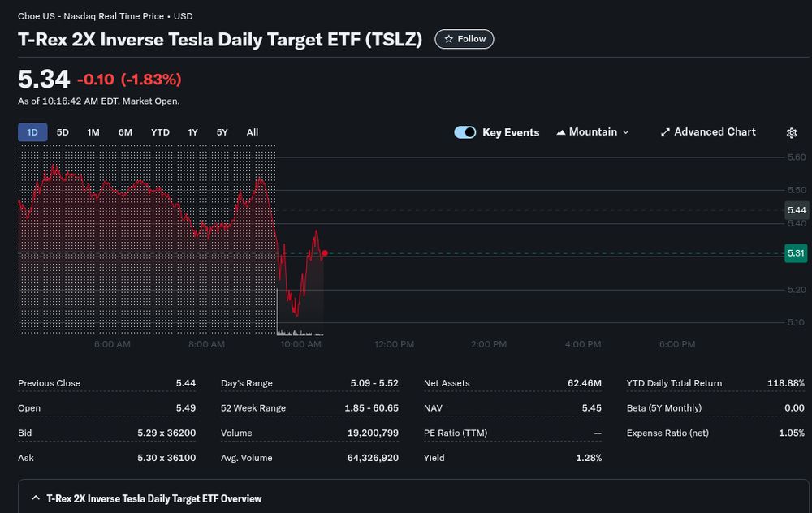Click the ETF title T-Rex 2X Inverse Tesla

click(x=220, y=40)
